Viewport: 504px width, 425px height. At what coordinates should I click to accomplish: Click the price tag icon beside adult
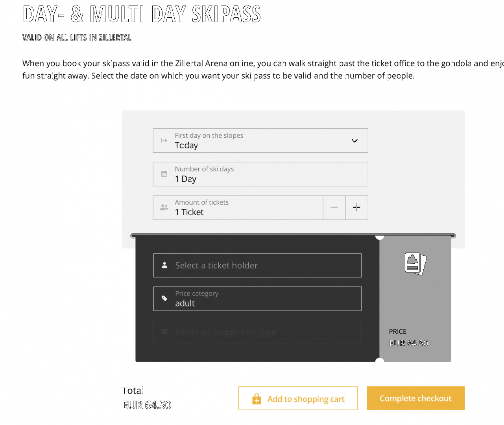[164, 299]
